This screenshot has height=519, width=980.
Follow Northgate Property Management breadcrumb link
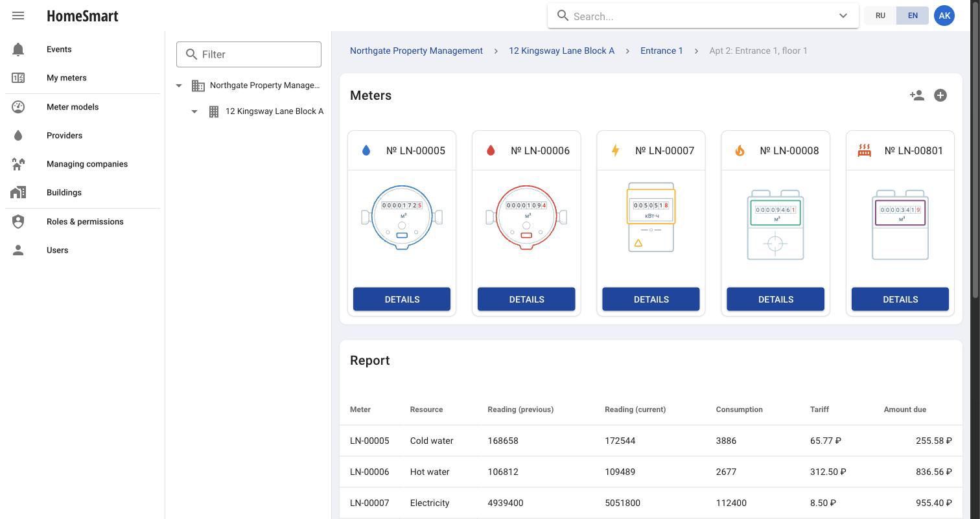point(416,51)
